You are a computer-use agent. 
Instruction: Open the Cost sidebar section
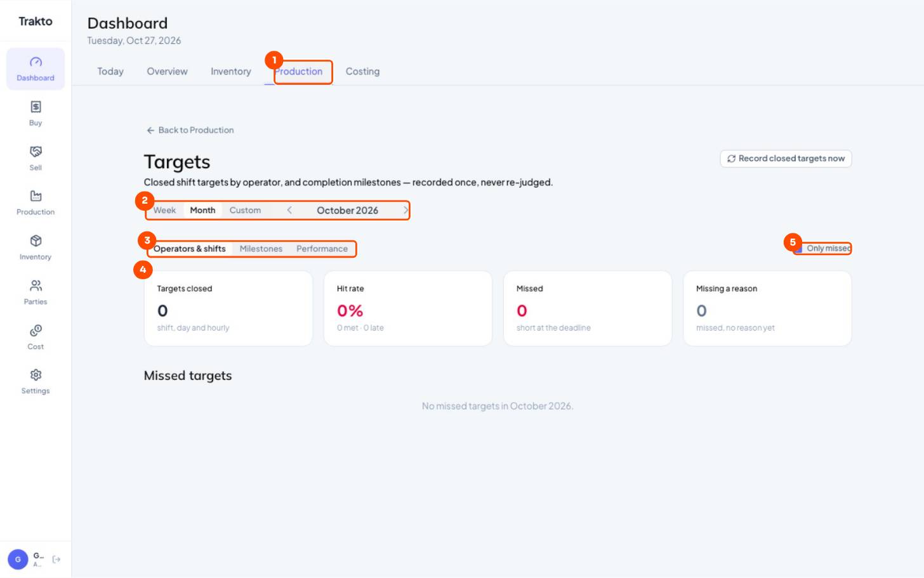point(36,338)
